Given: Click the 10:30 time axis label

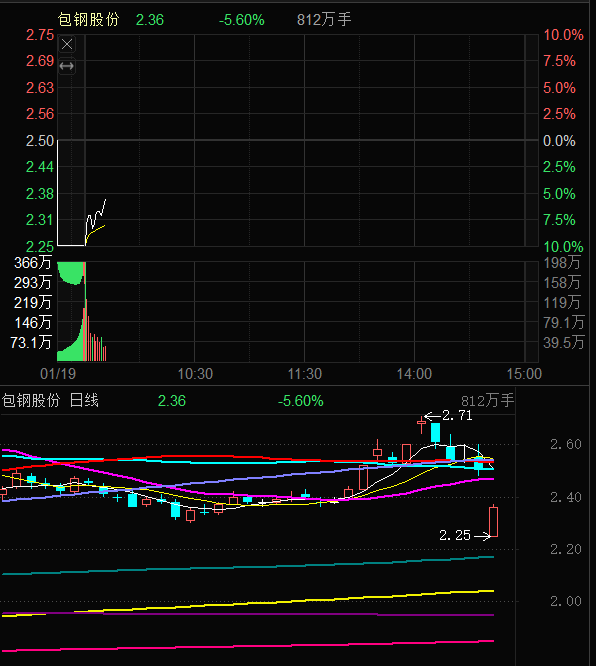Looking at the screenshot, I should tap(195, 374).
